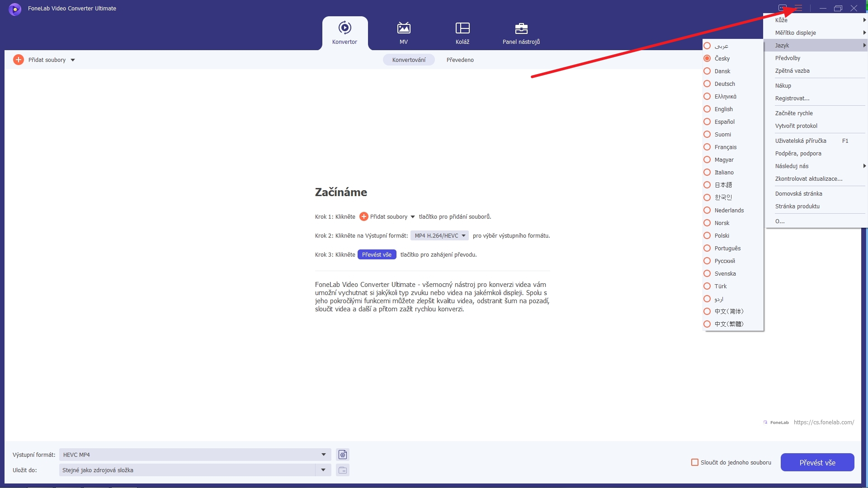Select English language option
The width and height of the screenshot is (868, 488).
click(x=733, y=109)
